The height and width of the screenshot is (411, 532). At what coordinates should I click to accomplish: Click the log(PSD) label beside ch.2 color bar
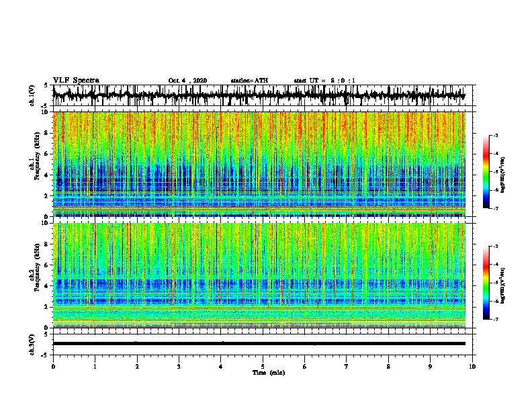[x=503, y=285]
